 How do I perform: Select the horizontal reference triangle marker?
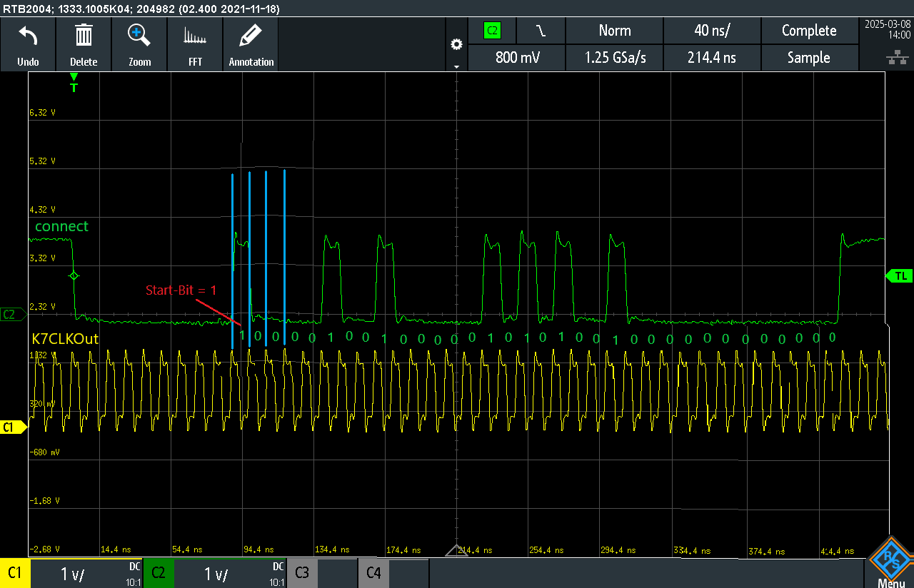456,551
